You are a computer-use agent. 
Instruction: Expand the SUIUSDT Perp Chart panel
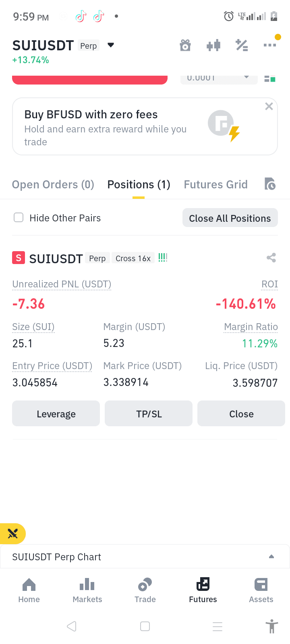(145, 557)
